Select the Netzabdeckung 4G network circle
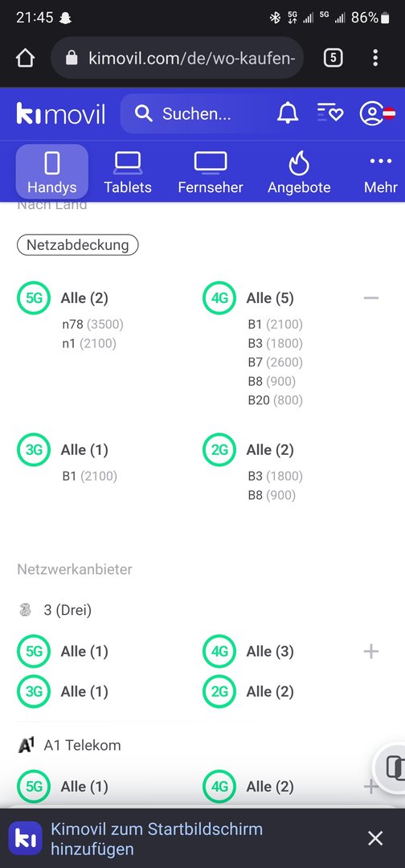The image size is (405, 868). coord(219,298)
